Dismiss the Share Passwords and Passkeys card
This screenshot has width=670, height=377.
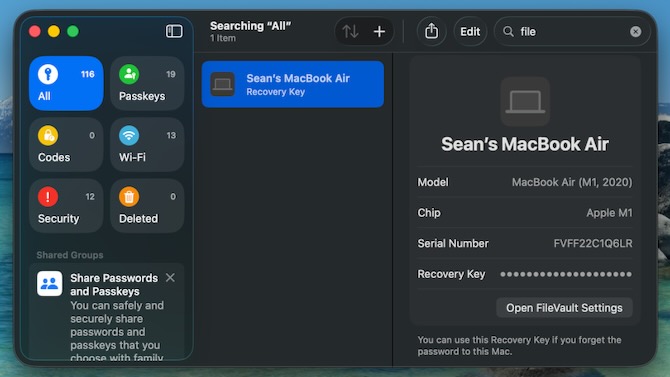170,278
